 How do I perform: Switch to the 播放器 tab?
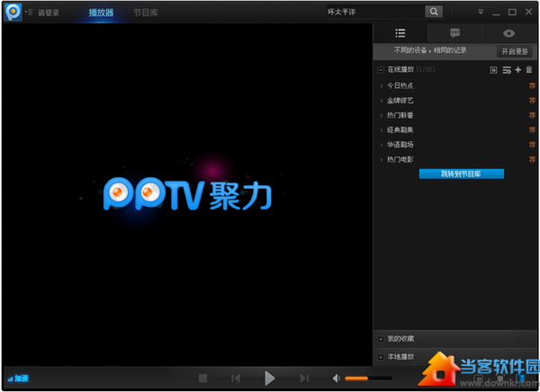(101, 13)
